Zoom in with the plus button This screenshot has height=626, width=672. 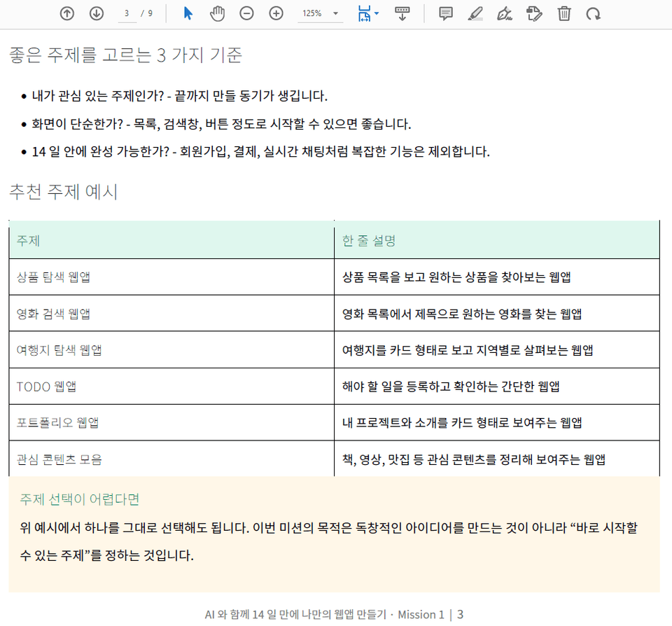(x=276, y=14)
